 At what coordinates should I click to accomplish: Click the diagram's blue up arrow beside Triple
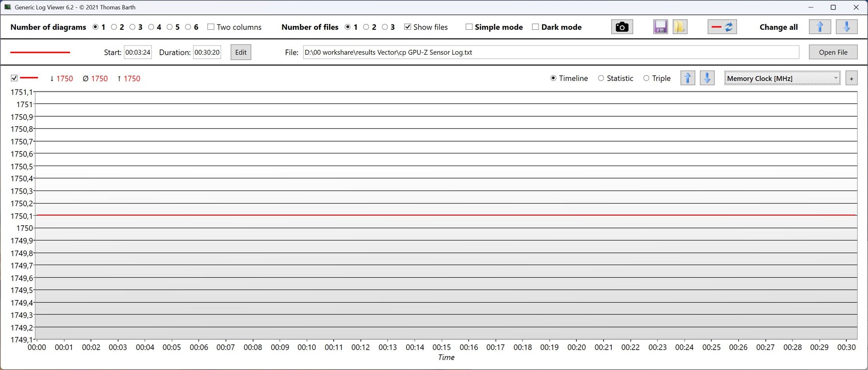(x=688, y=78)
